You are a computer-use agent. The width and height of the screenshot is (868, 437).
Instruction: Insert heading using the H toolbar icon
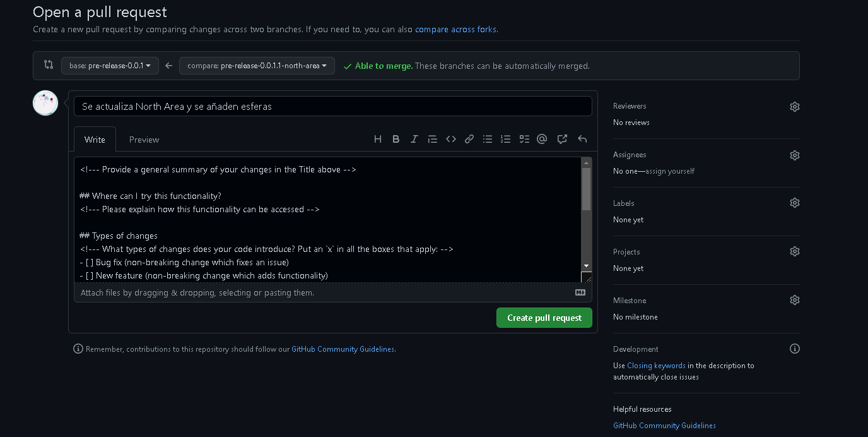[378, 139]
